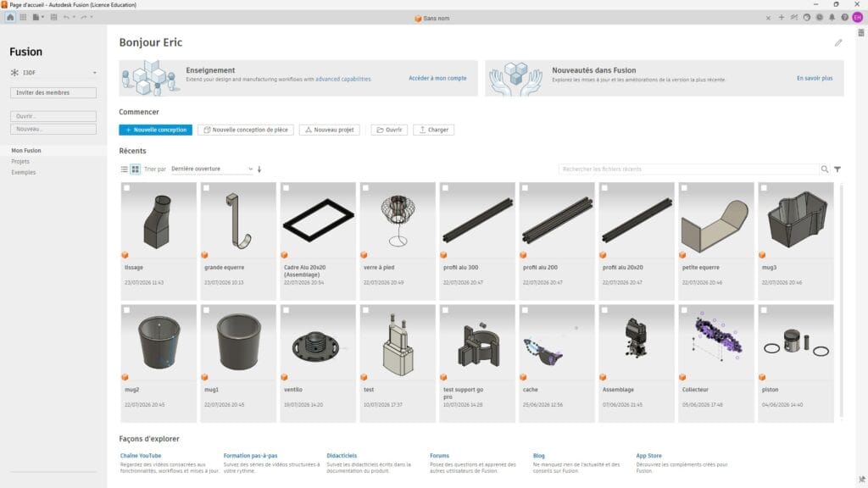Screen dimensions: 868x488
Task: Expand the undo history dropdown arrow
Action: 74,17
